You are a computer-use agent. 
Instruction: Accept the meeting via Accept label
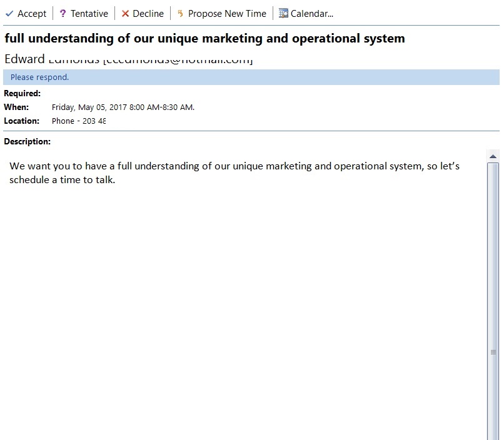pos(32,13)
